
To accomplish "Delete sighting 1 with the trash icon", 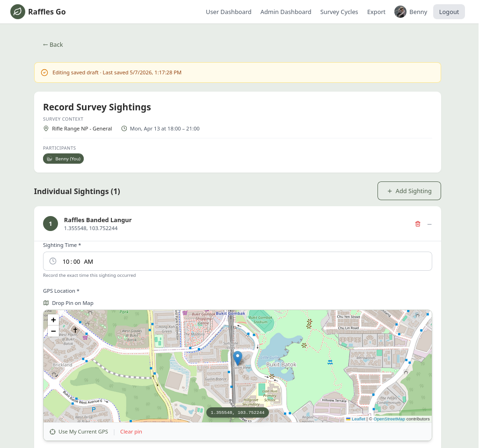I will (418, 224).
